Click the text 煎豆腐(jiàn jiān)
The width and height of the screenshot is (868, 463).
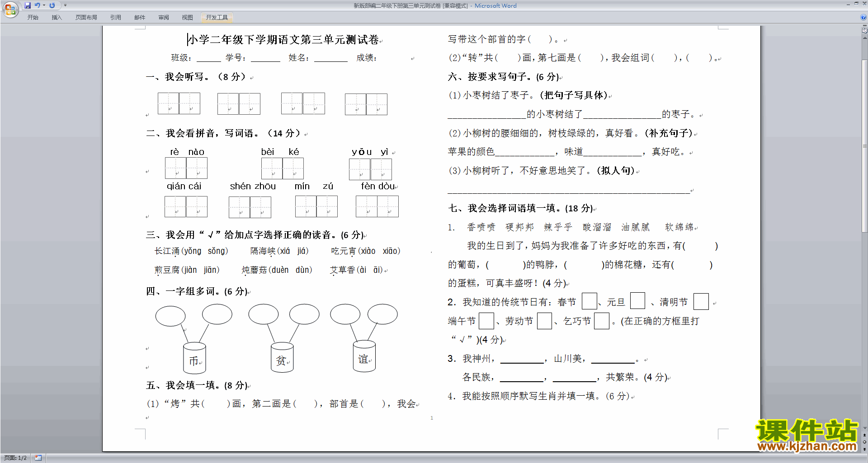(x=187, y=270)
